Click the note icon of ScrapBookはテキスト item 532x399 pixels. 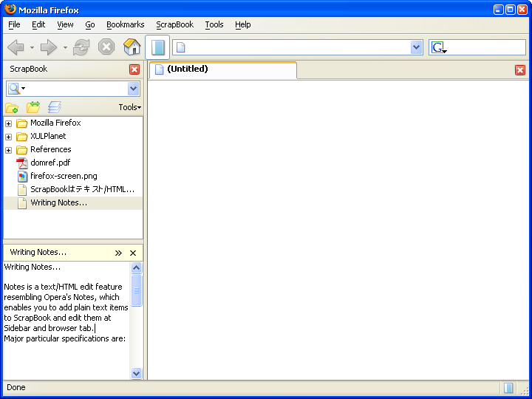[x=22, y=190]
